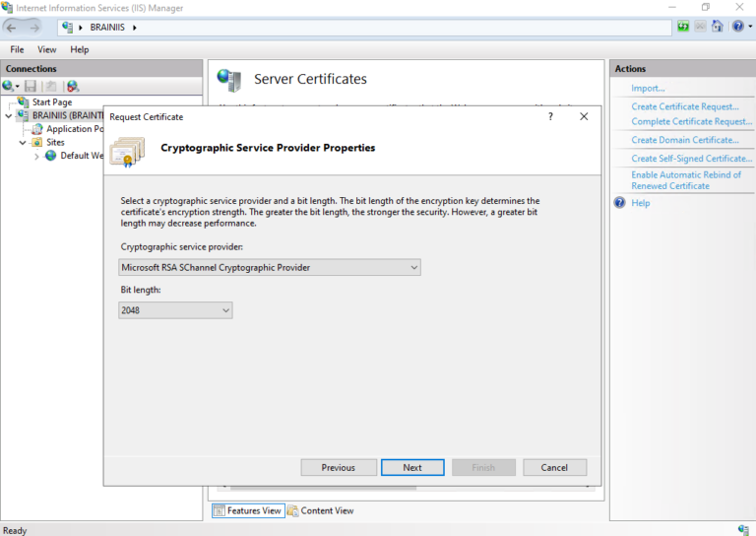
Task: Click the Previous button in the wizard
Action: click(339, 467)
